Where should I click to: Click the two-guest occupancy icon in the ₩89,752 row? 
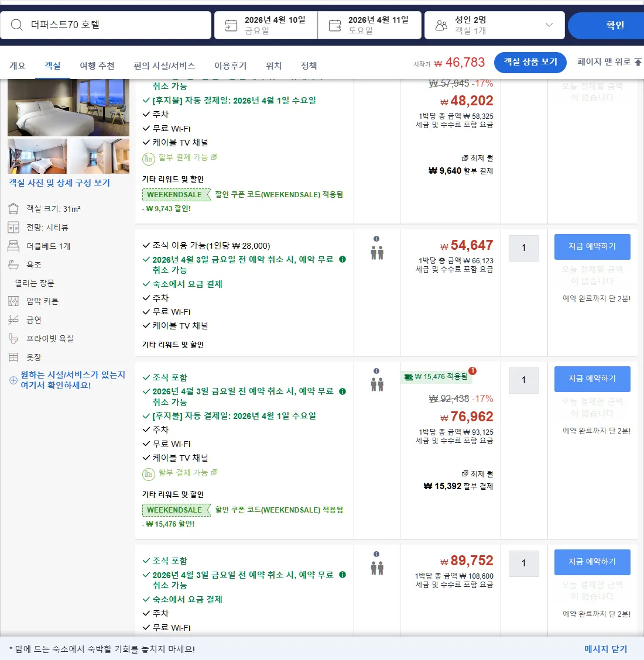(x=377, y=568)
